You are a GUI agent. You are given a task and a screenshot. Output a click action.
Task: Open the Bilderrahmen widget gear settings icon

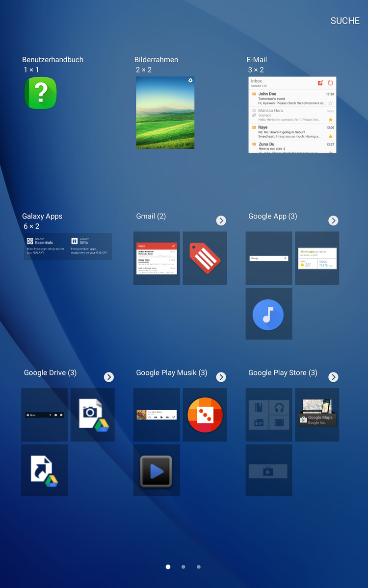[x=190, y=80]
